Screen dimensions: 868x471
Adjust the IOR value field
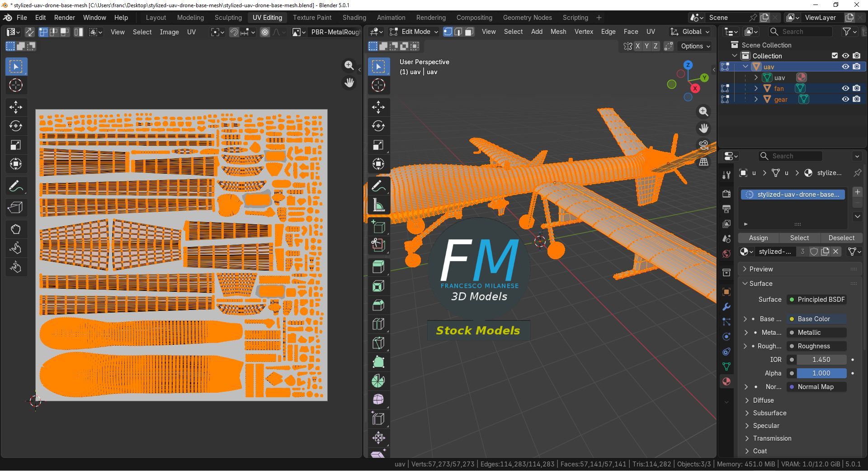point(821,360)
